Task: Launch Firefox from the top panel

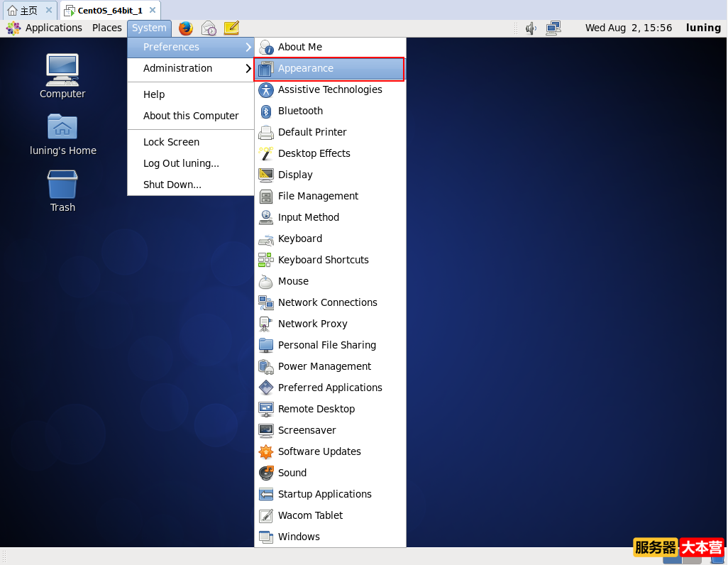Action: click(x=186, y=28)
